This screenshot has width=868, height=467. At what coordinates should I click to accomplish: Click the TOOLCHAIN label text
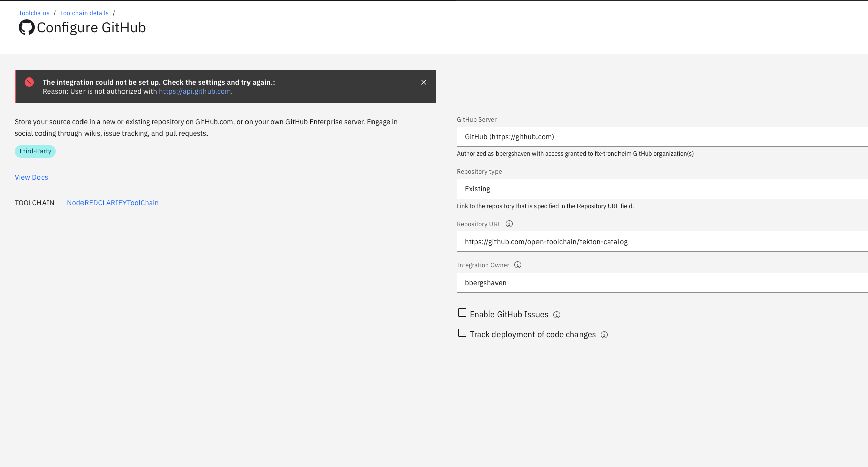point(34,203)
